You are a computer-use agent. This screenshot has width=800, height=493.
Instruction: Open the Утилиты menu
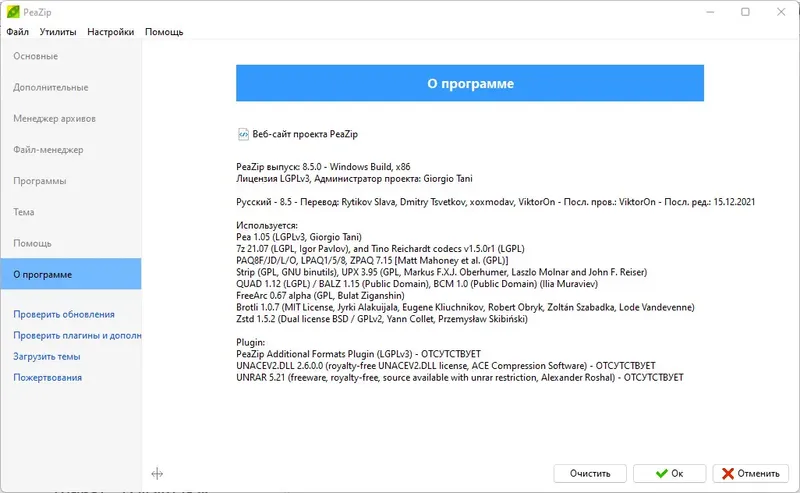(58, 32)
